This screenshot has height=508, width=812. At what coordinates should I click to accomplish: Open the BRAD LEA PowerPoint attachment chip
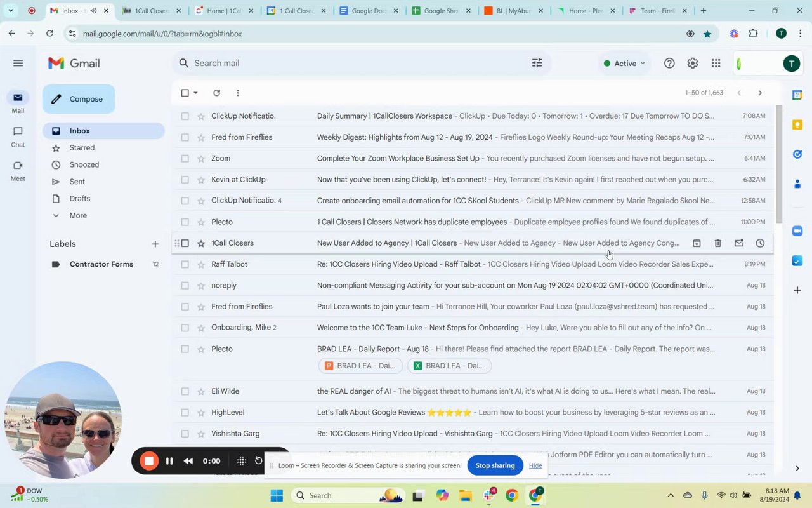coord(360,366)
